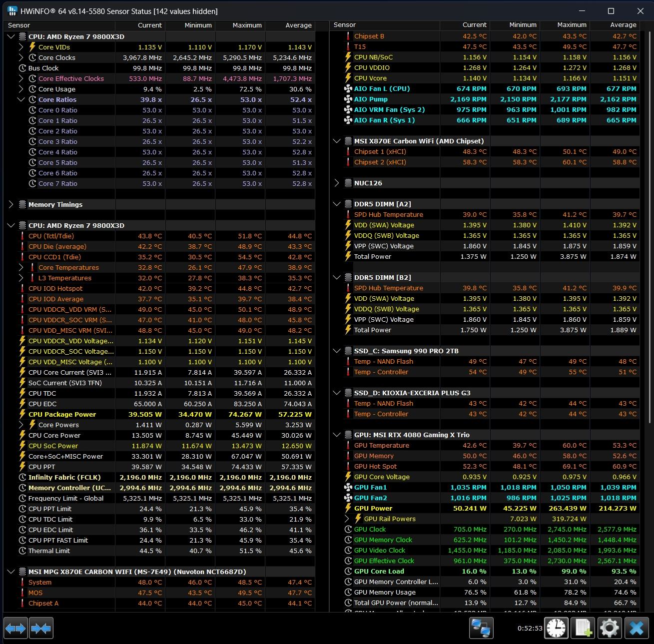Click the fan icon beside AIO Pump
654x644 pixels.
348,99
